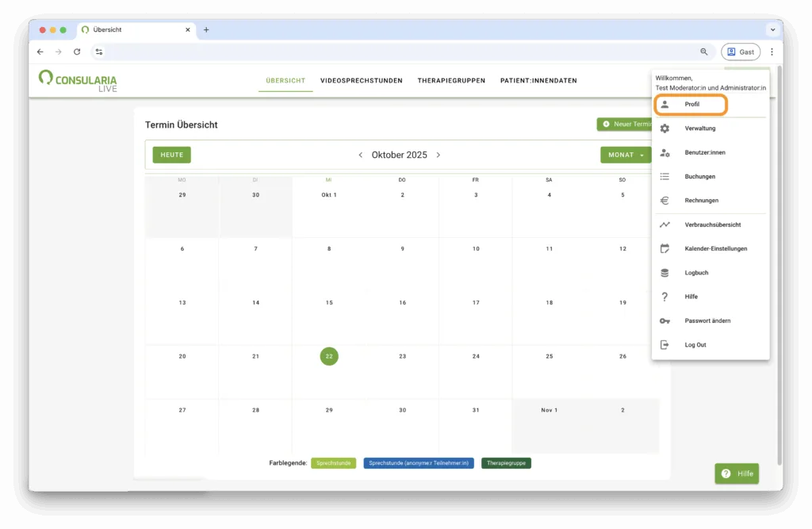Open Verwaltung via the gear icon

[x=665, y=128]
